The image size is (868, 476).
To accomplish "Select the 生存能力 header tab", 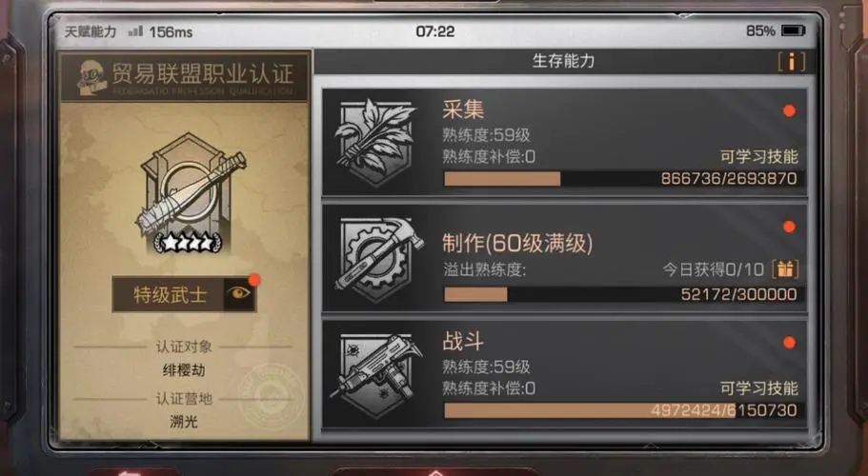I will tap(563, 61).
